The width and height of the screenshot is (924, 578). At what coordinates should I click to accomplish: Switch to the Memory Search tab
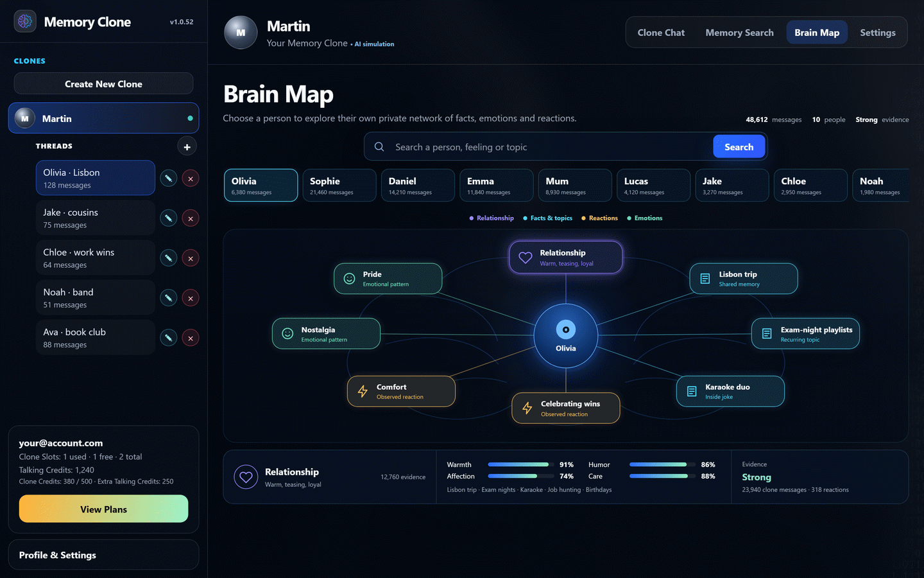(739, 33)
